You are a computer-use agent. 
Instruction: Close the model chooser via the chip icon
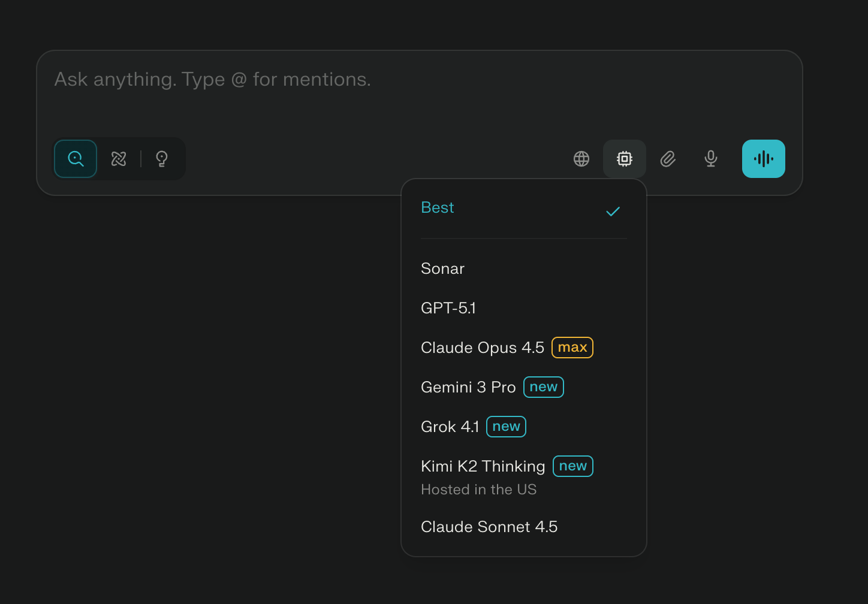625,159
